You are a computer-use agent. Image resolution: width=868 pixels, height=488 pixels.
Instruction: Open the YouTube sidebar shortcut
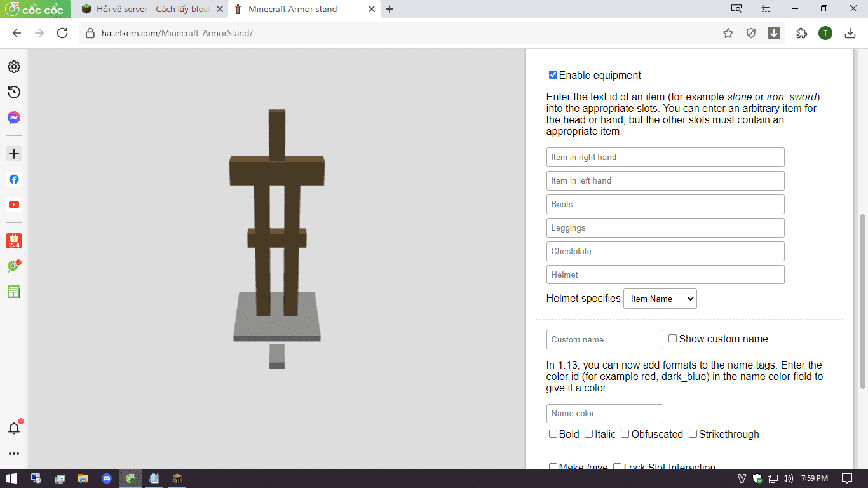click(x=14, y=205)
